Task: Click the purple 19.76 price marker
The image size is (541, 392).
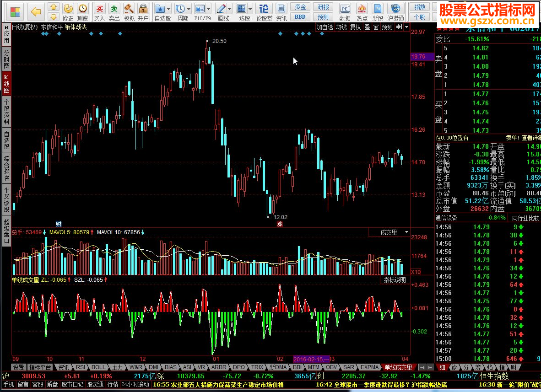Action: (422, 57)
